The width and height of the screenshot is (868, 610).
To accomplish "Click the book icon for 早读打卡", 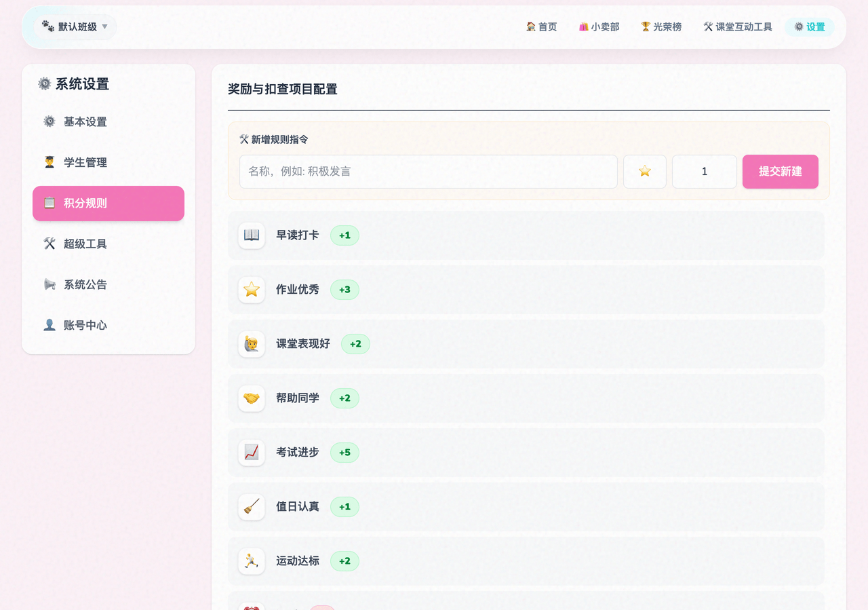I will 252,235.
